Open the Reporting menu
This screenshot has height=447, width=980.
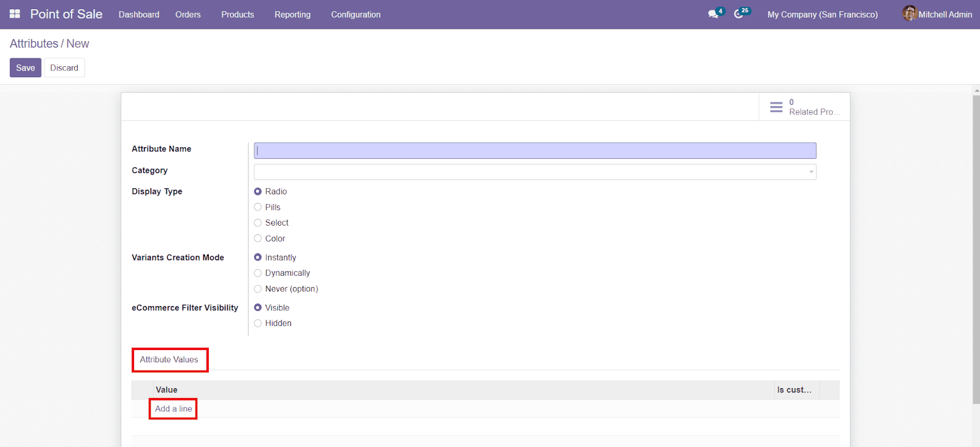point(293,14)
